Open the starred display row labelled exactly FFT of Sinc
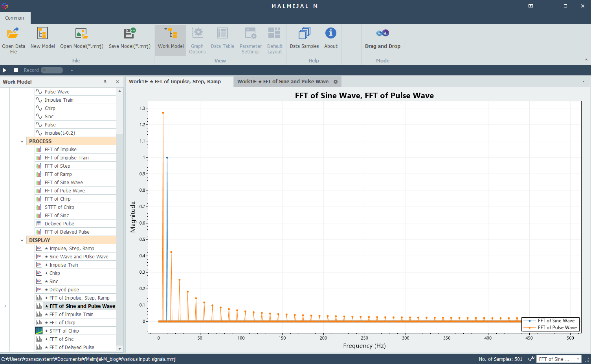 click(75, 339)
